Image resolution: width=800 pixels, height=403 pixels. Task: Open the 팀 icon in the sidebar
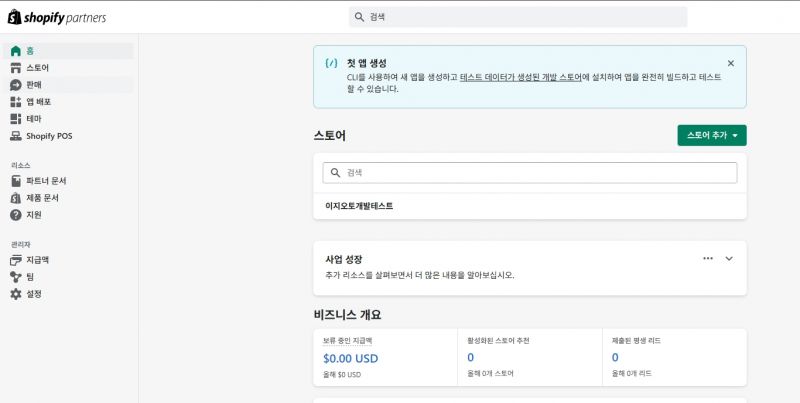pyautogui.click(x=16, y=277)
